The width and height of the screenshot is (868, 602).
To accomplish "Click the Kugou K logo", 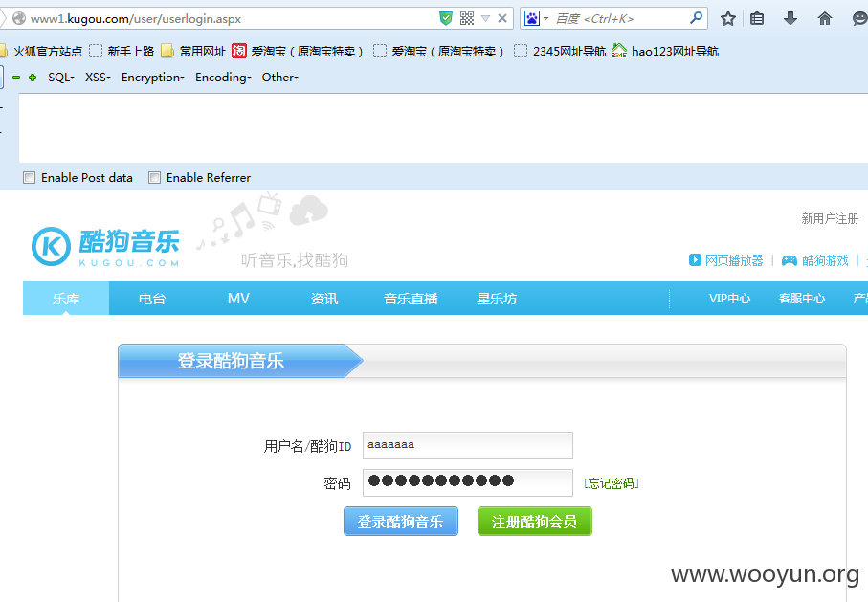I will coord(51,247).
